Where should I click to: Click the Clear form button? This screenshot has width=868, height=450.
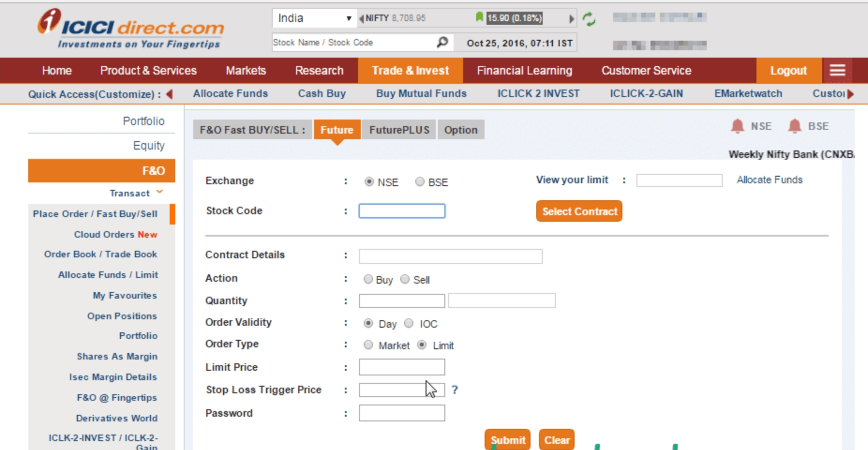click(557, 440)
